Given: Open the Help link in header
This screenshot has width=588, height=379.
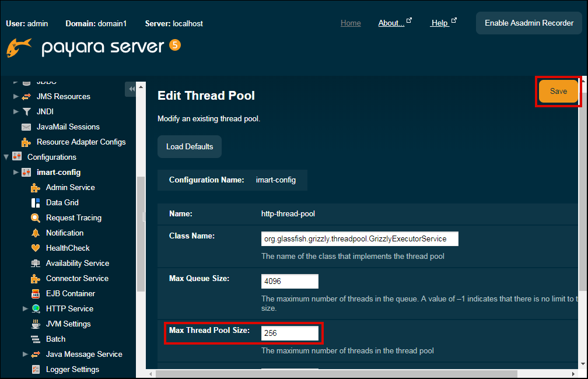Looking at the screenshot, I should [439, 23].
